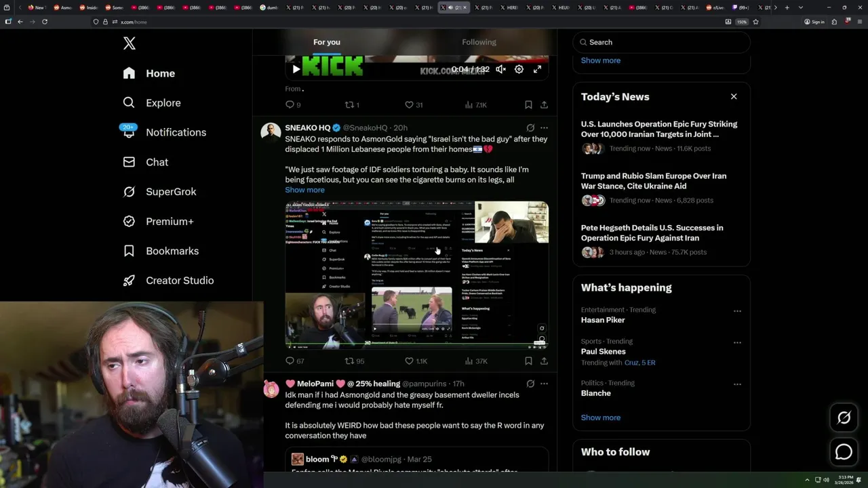Open Creator Studio in the sidebar

tap(168, 281)
